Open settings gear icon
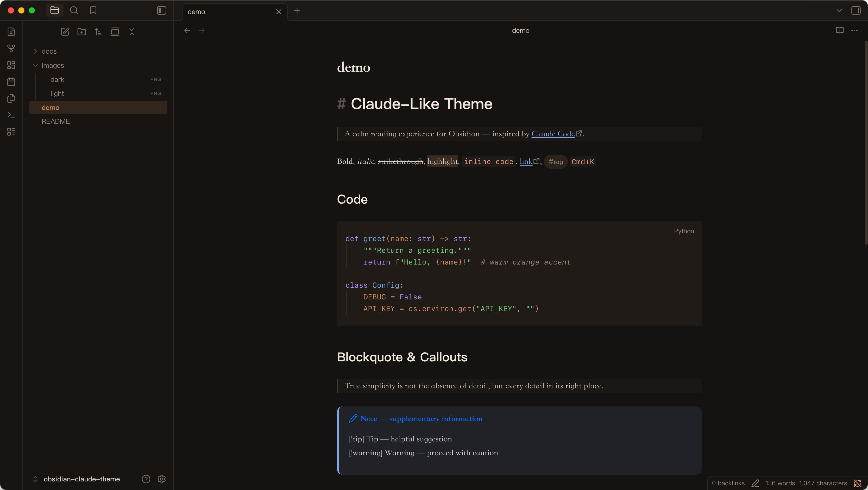 pyautogui.click(x=162, y=479)
